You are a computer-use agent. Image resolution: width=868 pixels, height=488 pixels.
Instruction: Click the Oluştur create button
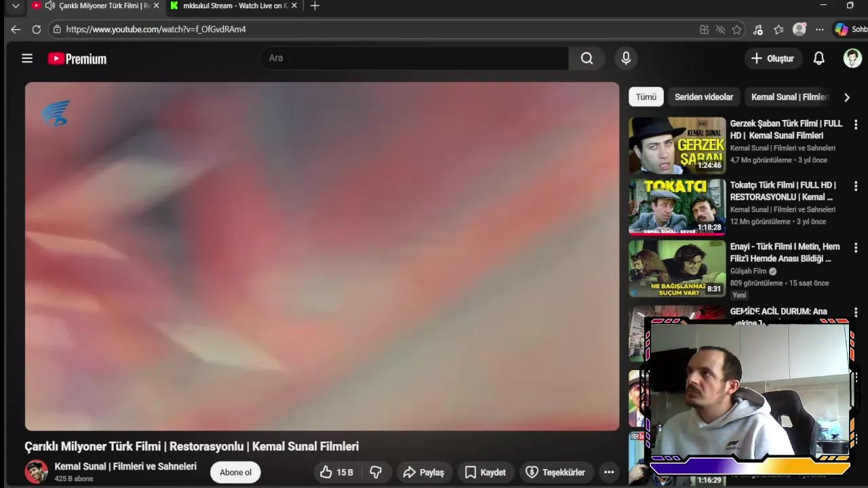click(772, 58)
